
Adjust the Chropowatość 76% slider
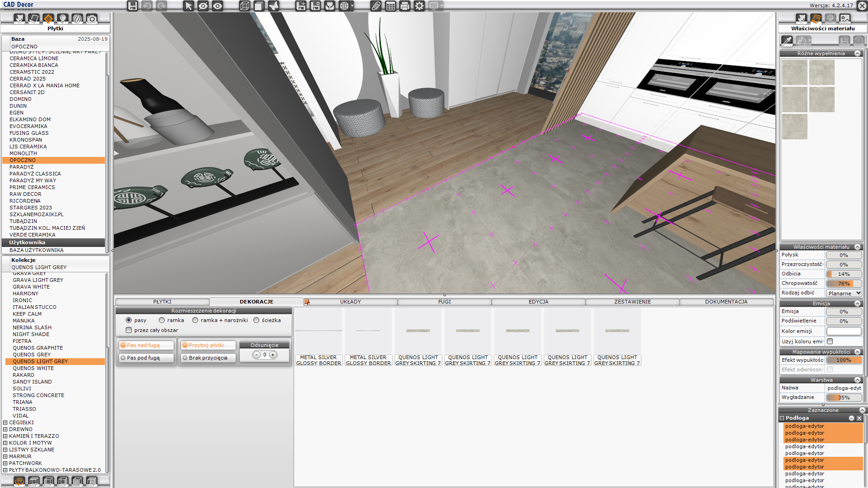pos(844,284)
